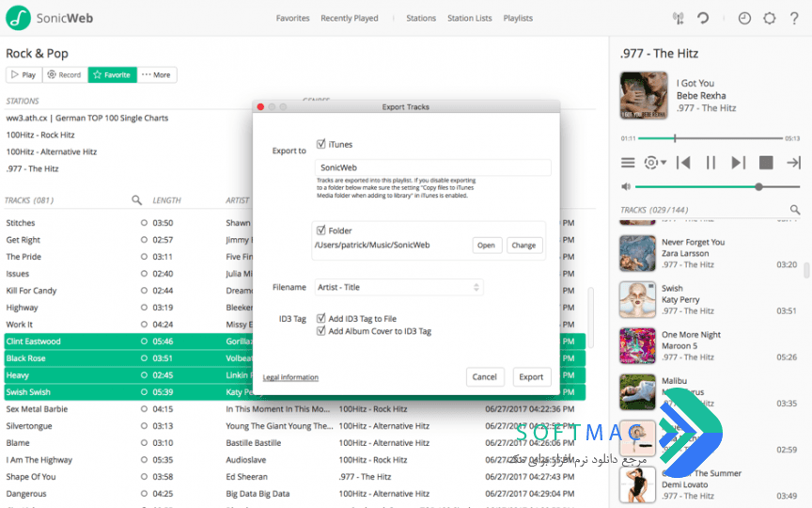
Task: Click the record circle for Stitches
Action: (144, 223)
